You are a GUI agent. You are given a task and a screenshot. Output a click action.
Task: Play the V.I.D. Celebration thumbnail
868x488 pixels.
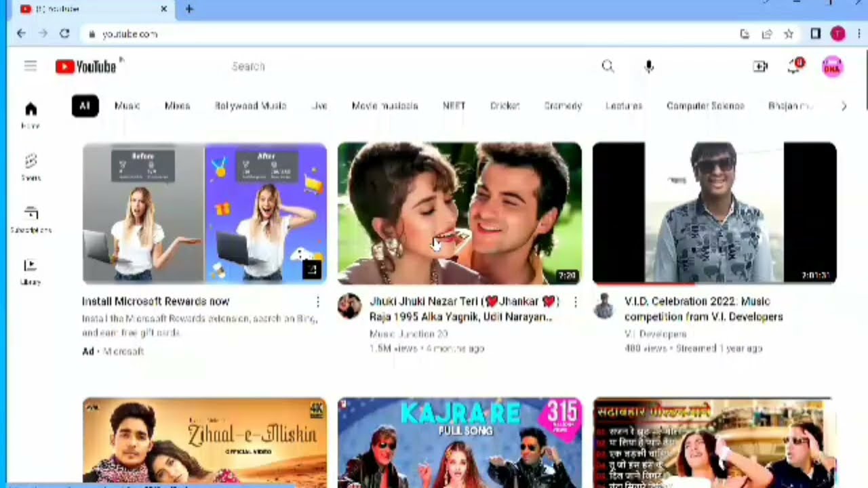[714, 212]
